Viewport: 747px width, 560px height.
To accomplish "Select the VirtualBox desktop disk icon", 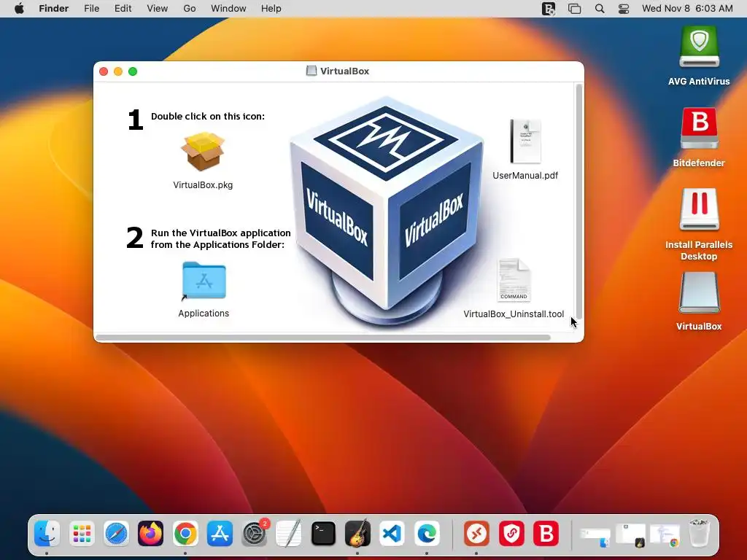I will (699, 292).
